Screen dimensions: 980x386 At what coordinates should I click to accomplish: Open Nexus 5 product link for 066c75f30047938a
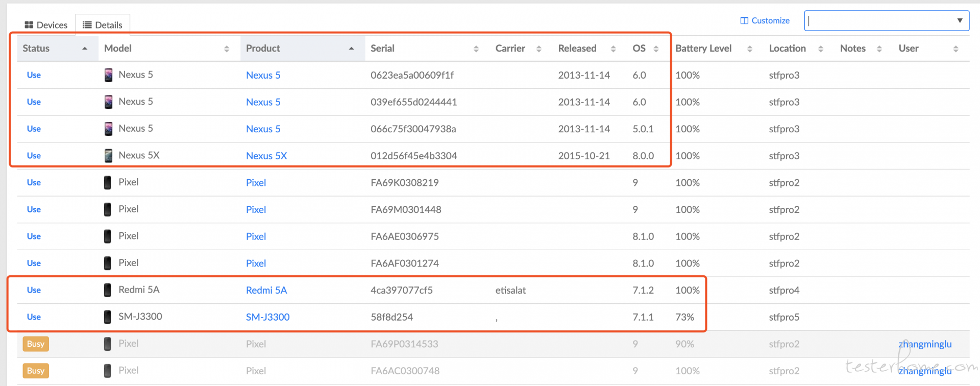click(263, 129)
